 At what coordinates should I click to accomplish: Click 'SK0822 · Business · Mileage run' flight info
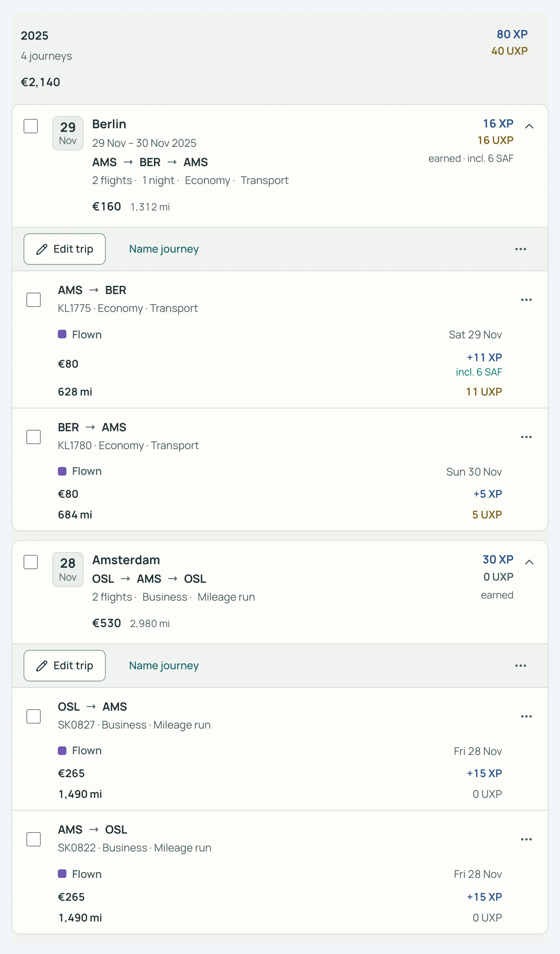click(135, 848)
